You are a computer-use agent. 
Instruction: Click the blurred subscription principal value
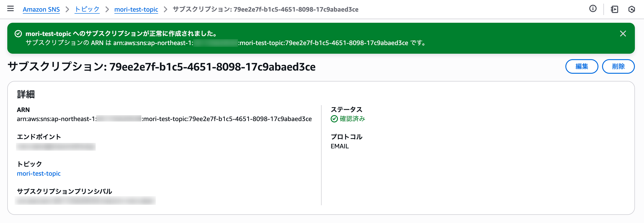[x=85, y=200]
